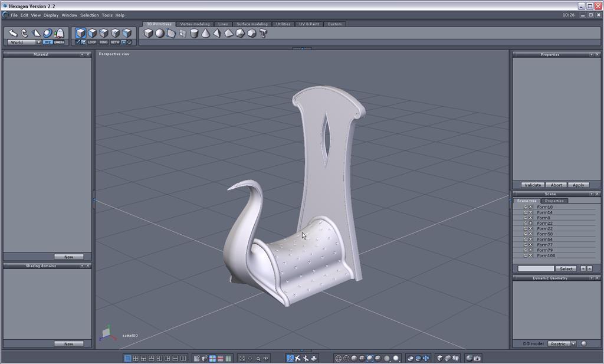Toggle XYZ axis mode
Image resolution: width=604 pixels, height=364 pixels.
pyautogui.click(x=48, y=42)
